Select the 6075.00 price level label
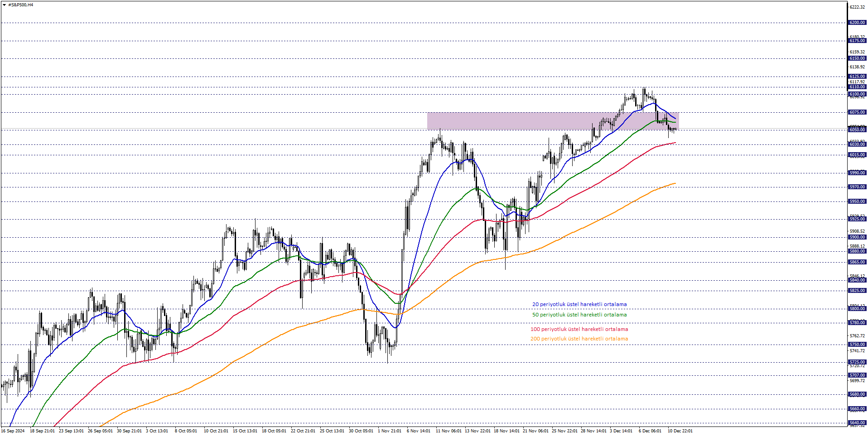The height and width of the screenshot is (436, 868). [857, 112]
